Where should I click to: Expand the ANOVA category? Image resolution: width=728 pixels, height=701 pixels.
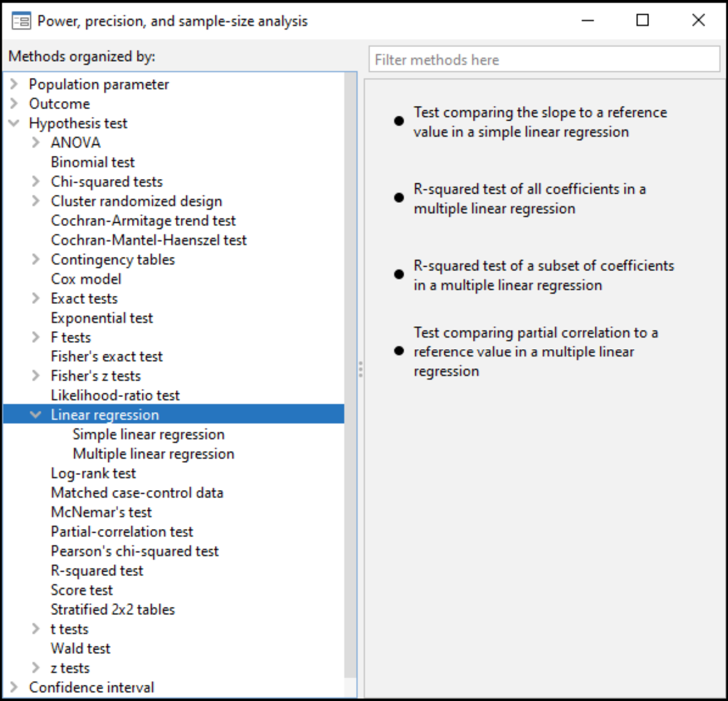pyautogui.click(x=36, y=142)
